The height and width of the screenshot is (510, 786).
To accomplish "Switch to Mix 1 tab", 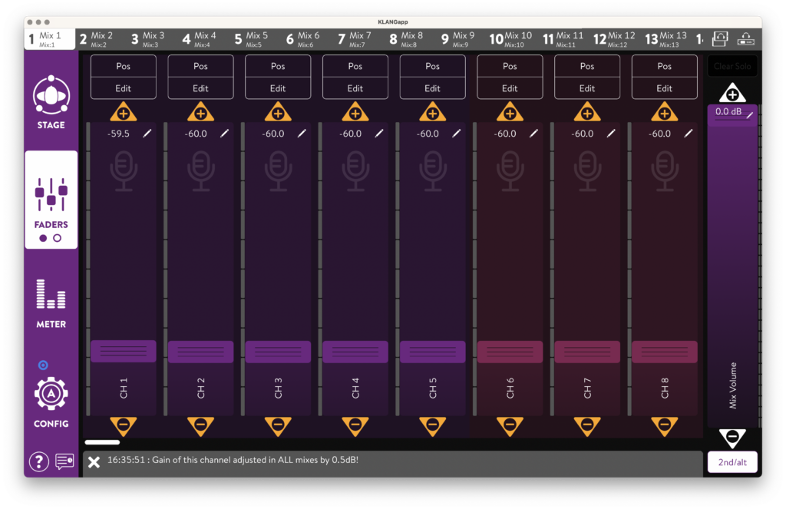I will [x=50, y=39].
